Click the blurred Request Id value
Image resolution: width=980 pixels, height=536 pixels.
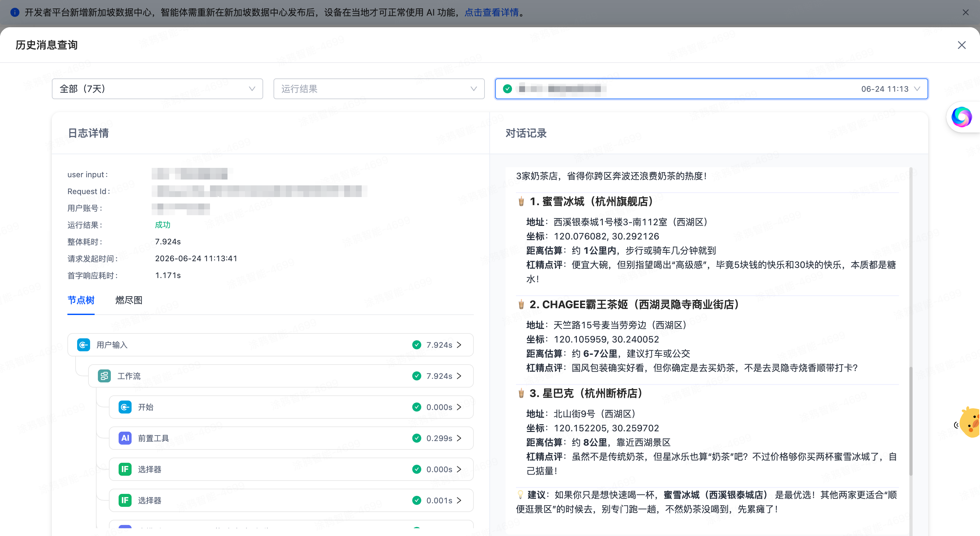(259, 191)
